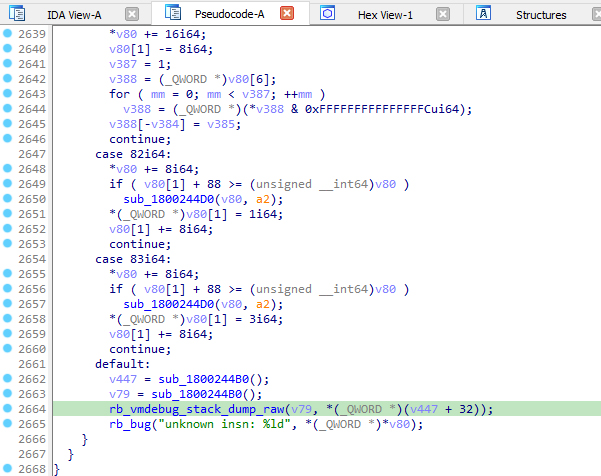Screen dimensions: 601x476
Task: Click value 3i64 on line 2658
Action: pos(263,319)
